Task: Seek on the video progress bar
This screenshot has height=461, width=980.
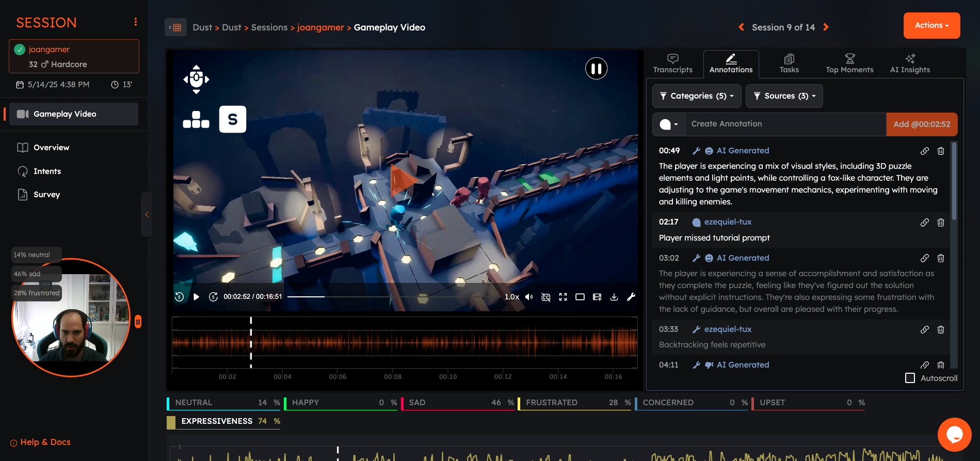Action: point(392,297)
